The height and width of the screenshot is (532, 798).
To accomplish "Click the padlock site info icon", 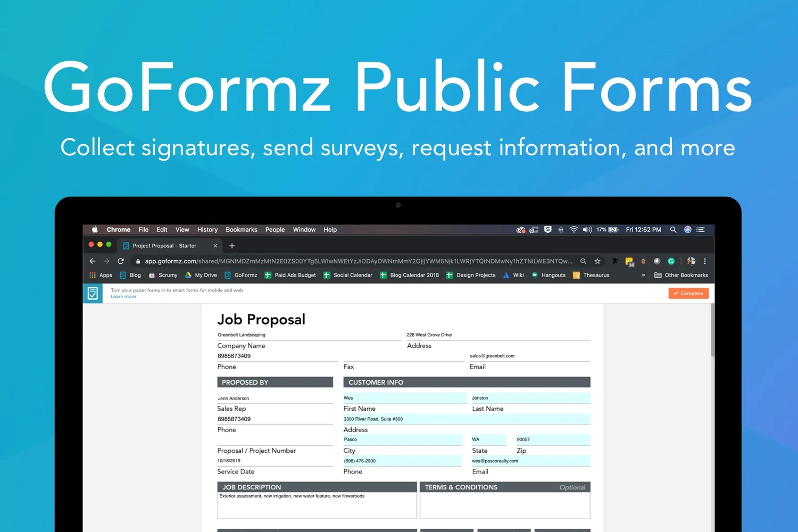I will click(138, 261).
